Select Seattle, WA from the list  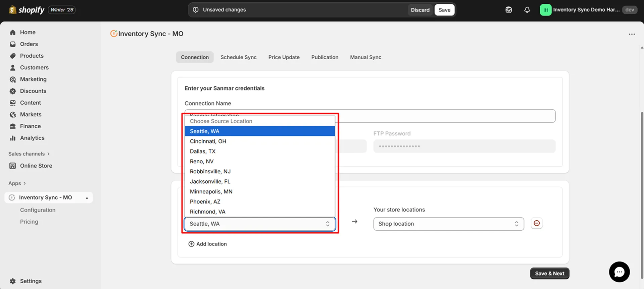tap(260, 131)
